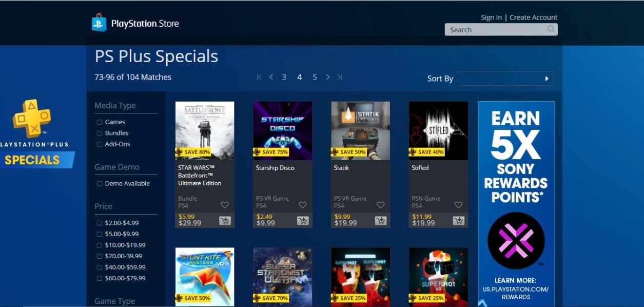Image resolution: width=644 pixels, height=307 pixels.
Task: Add Starship Disco to cart
Action: pyautogui.click(x=303, y=221)
